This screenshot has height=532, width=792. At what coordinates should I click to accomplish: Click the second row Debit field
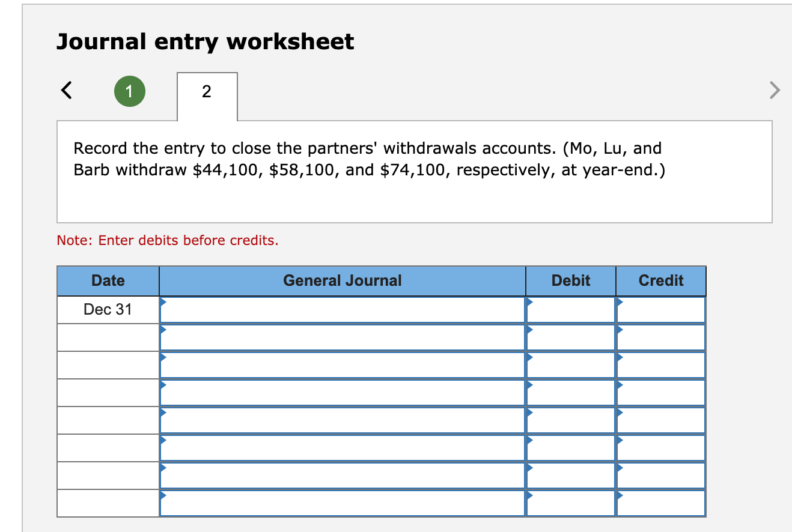coord(570,336)
